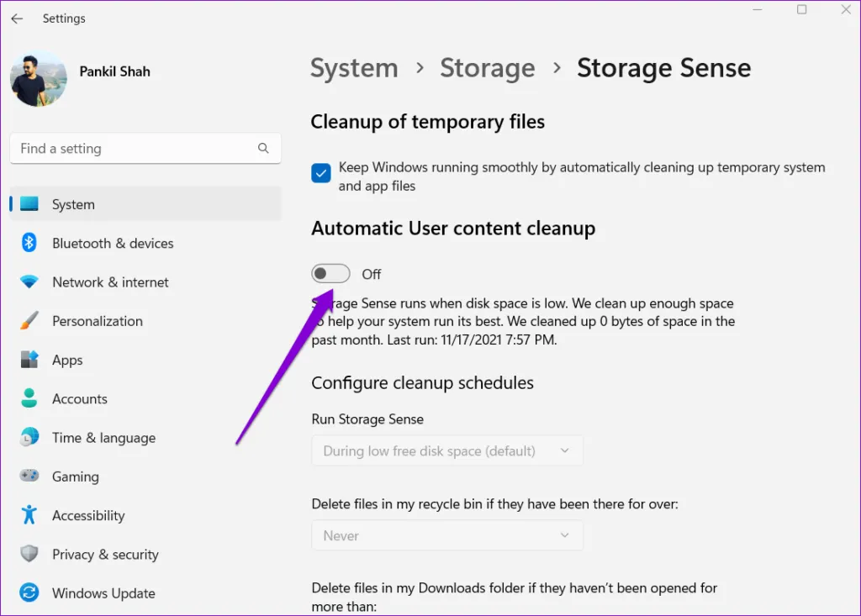The height and width of the screenshot is (616, 861).
Task: Open Windows Update settings page
Action: [x=103, y=592]
